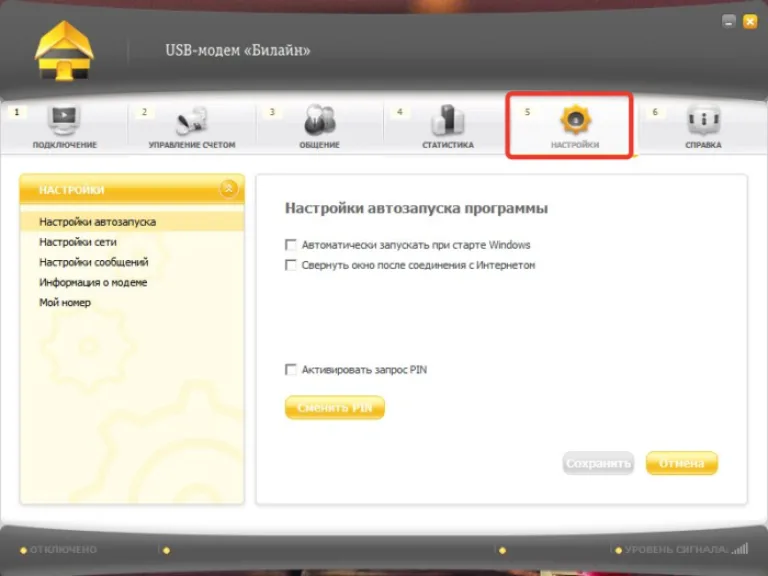This screenshot has height=576, width=768.
Task: Enable auto-launch at Windows startup checkbox
Action: [x=291, y=244]
